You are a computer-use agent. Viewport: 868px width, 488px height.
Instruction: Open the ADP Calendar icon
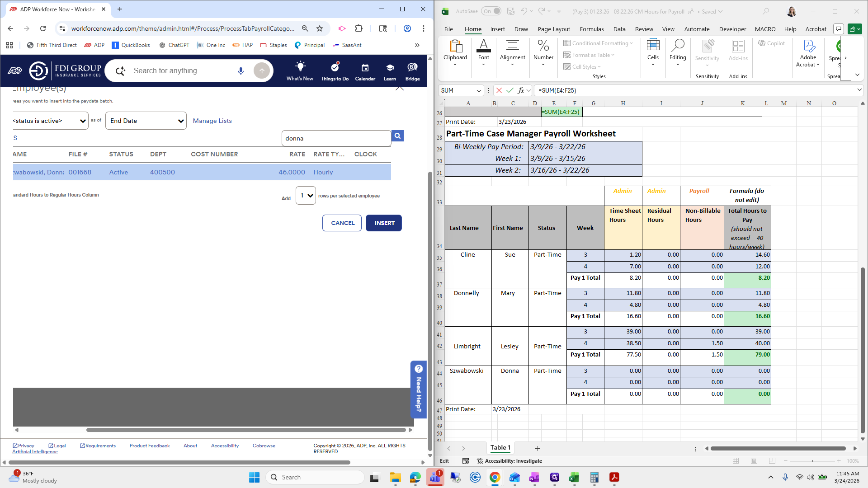[x=365, y=68]
